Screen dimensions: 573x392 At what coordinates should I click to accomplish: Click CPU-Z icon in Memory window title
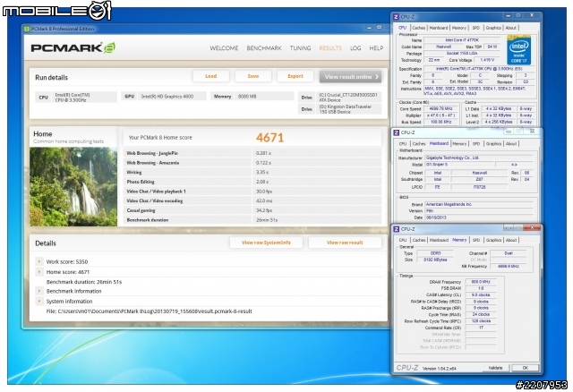(396, 229)
